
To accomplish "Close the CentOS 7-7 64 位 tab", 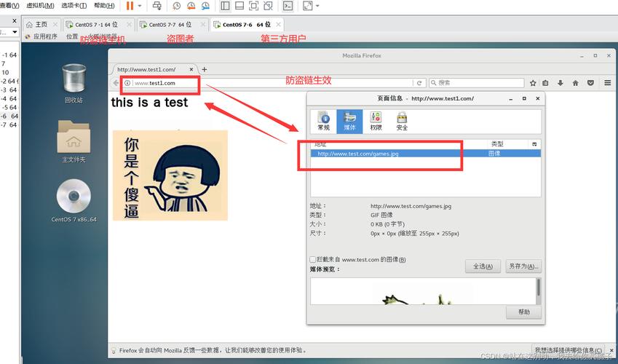I will pyautogui.click(x=202, y=25).
